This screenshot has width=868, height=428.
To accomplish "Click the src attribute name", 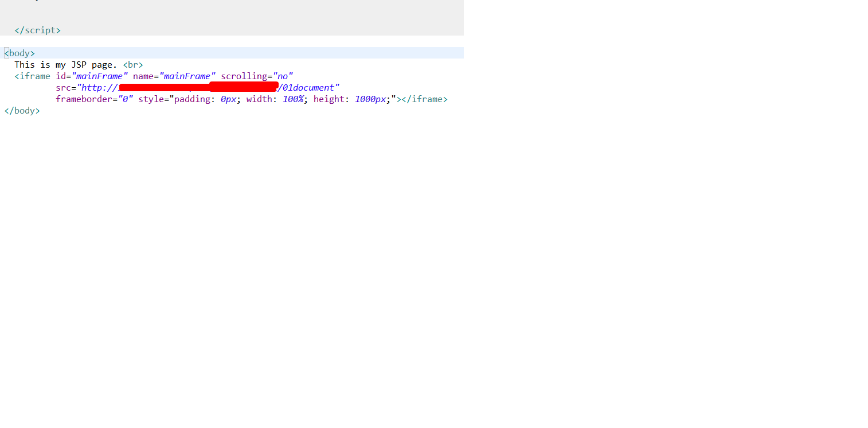I will point(63,88).
